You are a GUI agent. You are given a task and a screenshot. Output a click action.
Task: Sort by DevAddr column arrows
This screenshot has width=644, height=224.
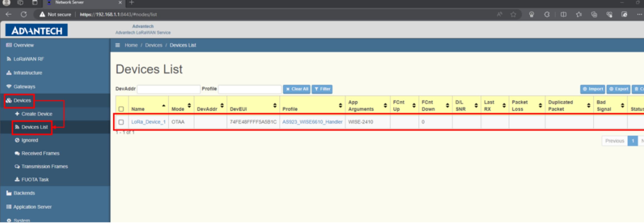(x=222, y=106)
